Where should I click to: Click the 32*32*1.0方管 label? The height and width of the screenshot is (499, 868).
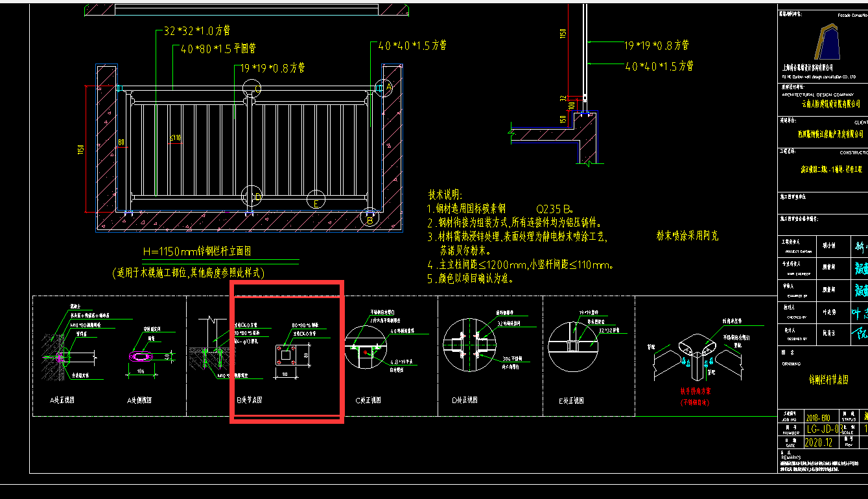point(197,31)
